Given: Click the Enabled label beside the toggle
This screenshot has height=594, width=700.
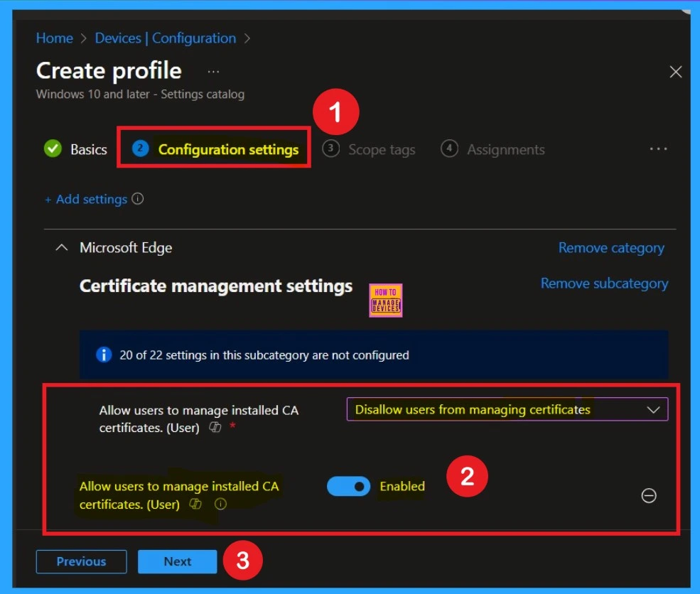Looking at the screenshot, I should click(402, 487).
